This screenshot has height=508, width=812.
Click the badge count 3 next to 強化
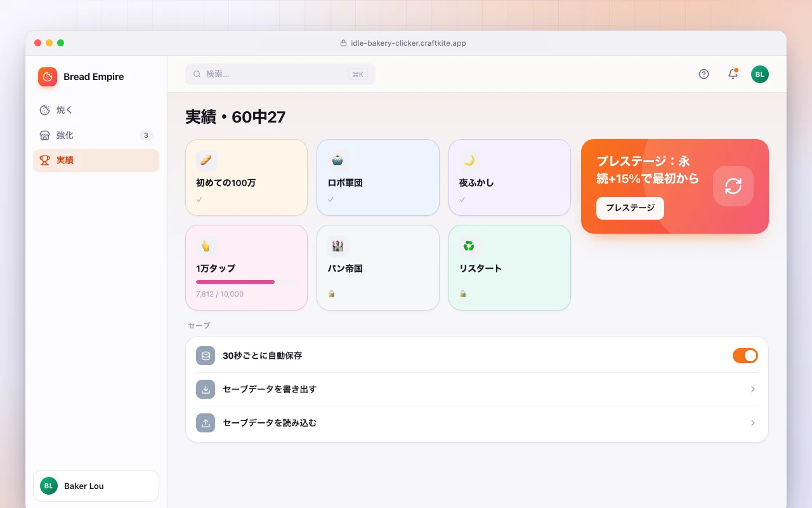(146, 135)
